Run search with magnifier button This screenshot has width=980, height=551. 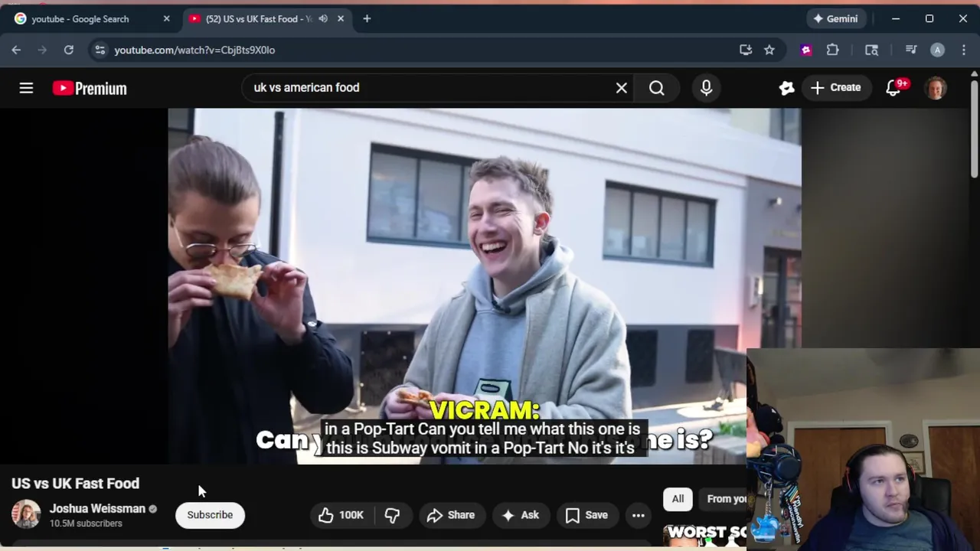pyautogui.click(x=656, y=88)
